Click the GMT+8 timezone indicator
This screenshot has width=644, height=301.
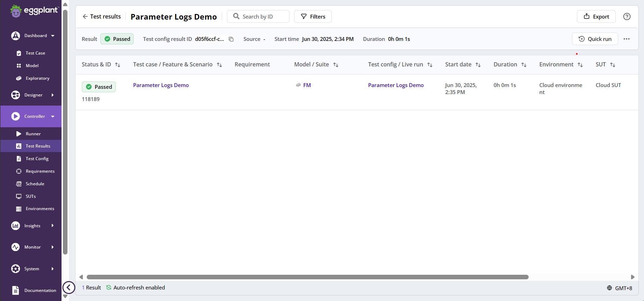click(x=620, y=288)
